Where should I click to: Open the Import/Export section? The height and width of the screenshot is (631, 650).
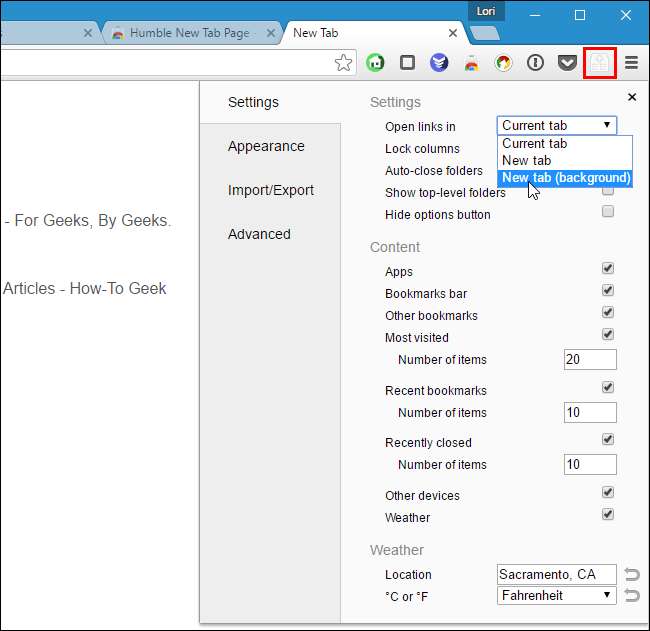pos(271,190)
